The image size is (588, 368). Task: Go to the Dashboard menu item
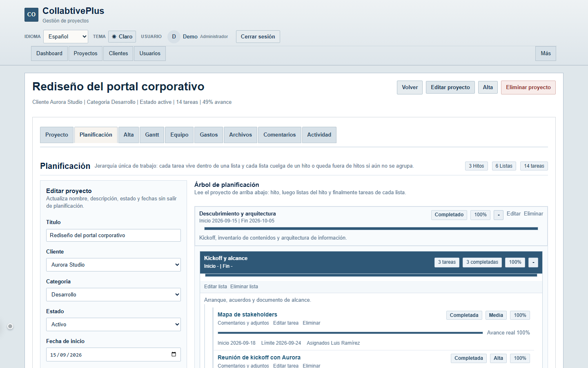tap(49, 54)
